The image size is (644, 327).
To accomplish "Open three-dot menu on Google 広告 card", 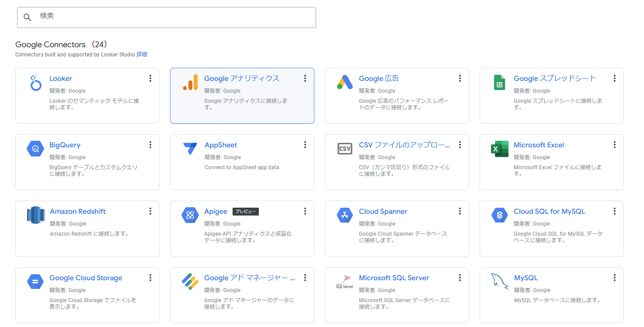I will (x=460, y=78).
